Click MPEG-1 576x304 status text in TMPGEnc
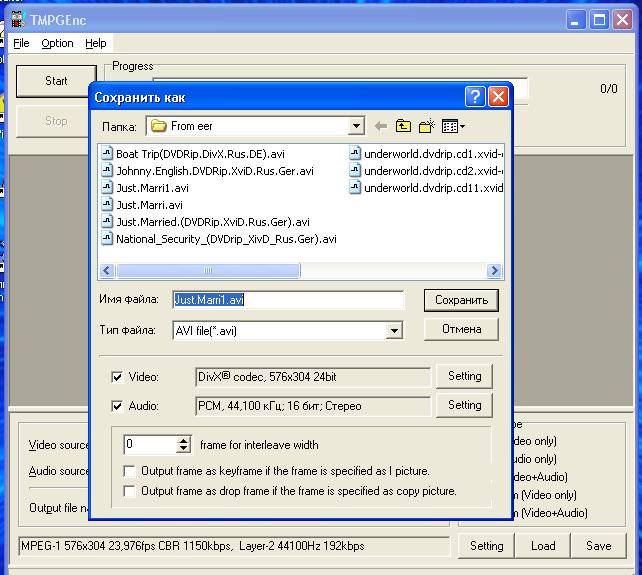 [234, 546]
